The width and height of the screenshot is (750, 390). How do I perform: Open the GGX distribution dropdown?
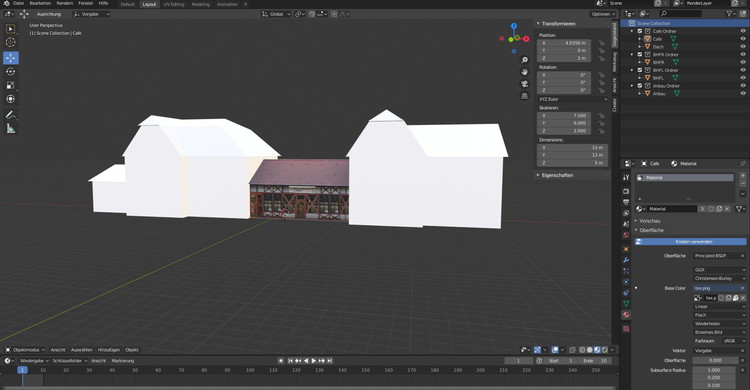click(719, 270)
